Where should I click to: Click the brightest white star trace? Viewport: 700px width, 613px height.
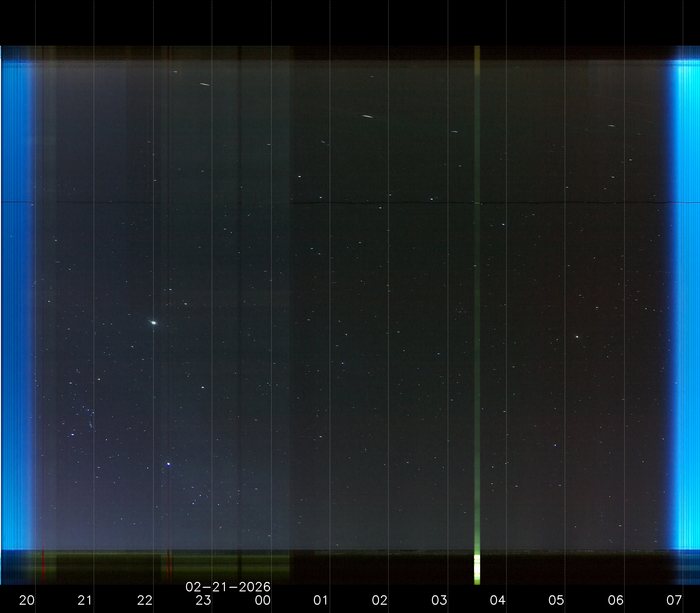(x=154, y=323)
